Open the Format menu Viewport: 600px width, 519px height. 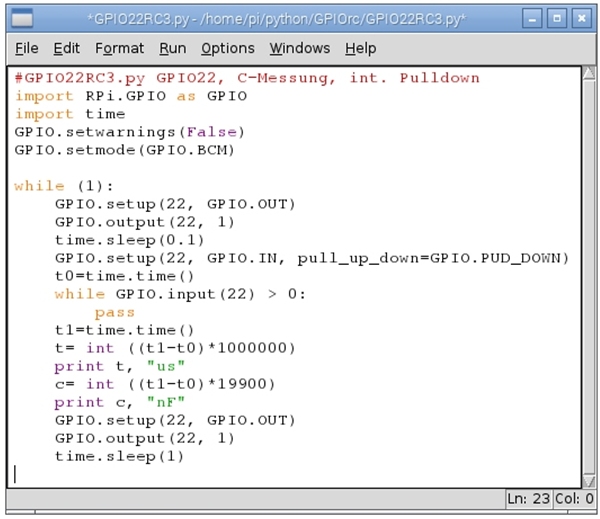pyautogui.click(x=119, y=48)
